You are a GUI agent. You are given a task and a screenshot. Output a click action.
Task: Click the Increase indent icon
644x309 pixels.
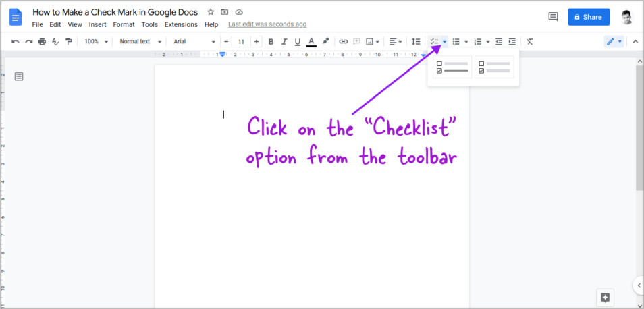(x=512, y=41)
